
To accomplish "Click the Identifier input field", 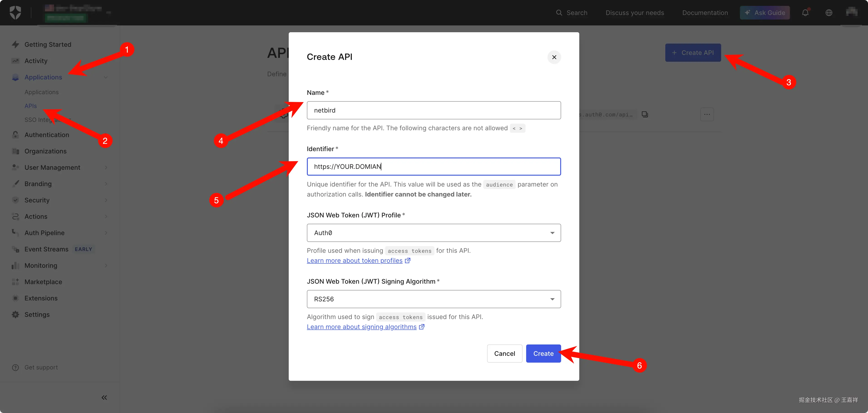I will [433, 166].
